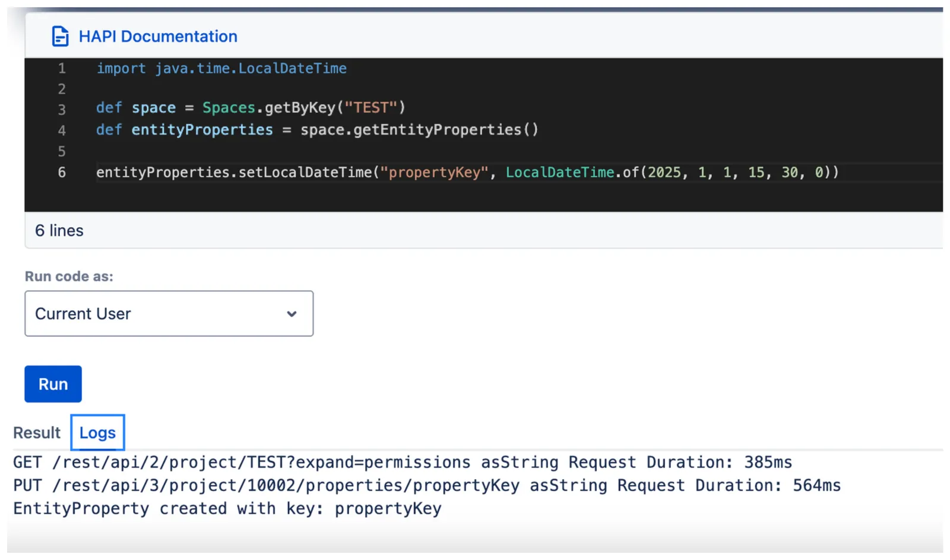The image size is (950, 560).
Task: Click LocalDateTime.of call on line 6
Action: pos(572,172)
